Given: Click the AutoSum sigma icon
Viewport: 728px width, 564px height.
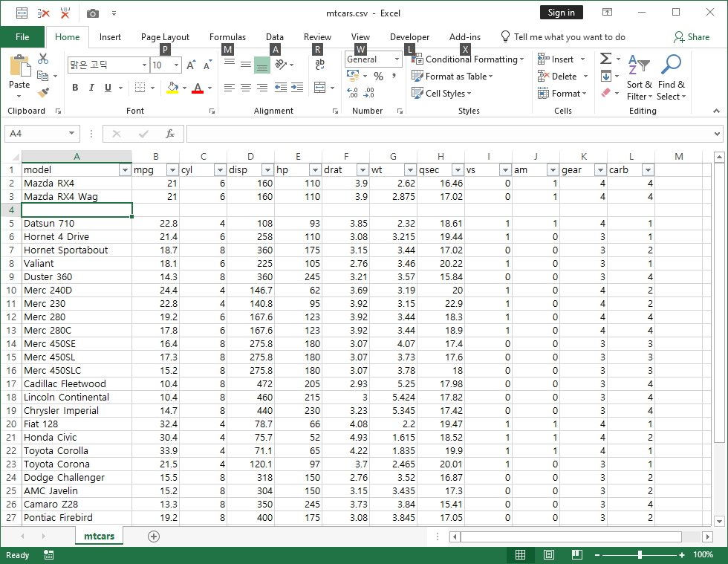Looking at the screenshot, I should [x=605, y=59].
